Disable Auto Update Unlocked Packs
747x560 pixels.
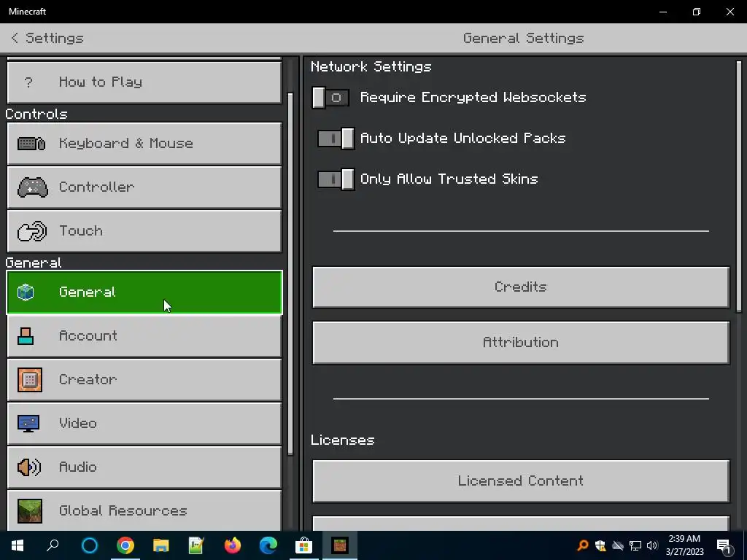point(336,139)
